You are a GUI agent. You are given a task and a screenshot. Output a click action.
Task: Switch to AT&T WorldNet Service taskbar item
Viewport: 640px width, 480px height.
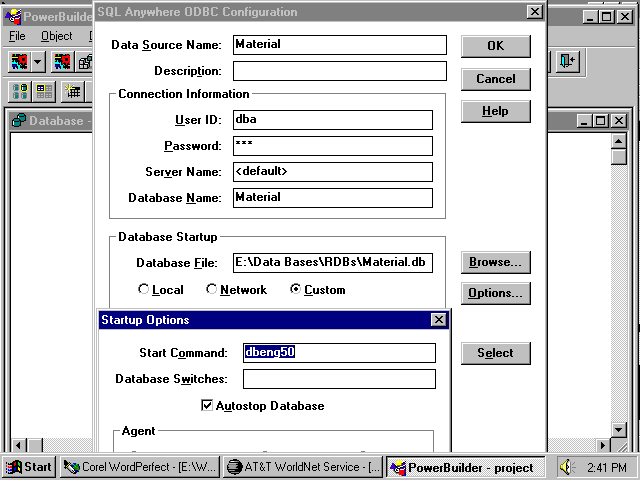[x=303, y=467]
